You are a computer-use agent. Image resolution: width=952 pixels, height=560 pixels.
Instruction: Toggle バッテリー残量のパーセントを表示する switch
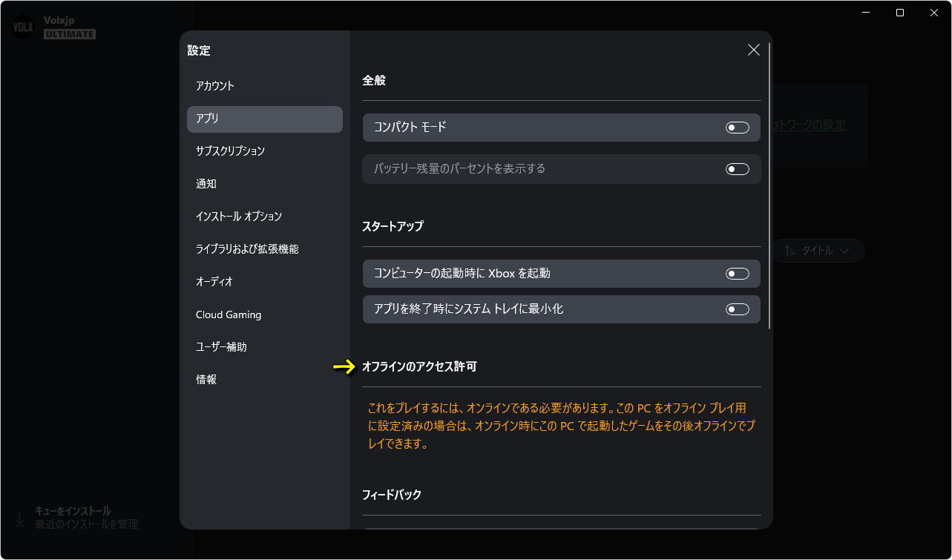(737, 169)
